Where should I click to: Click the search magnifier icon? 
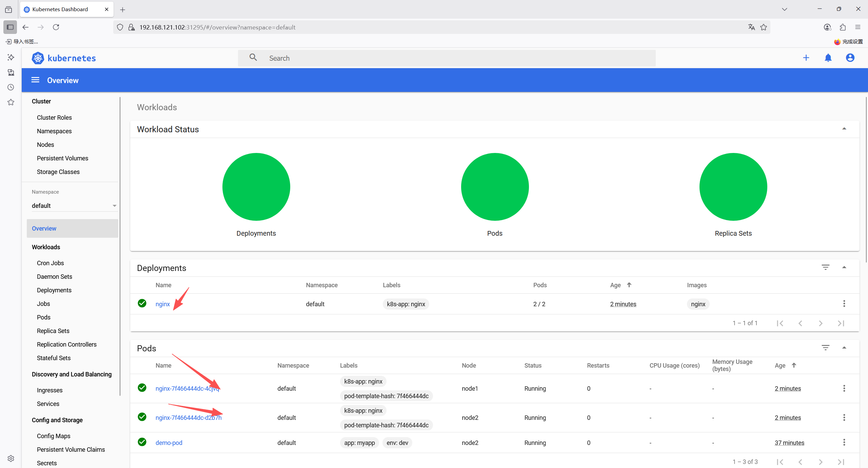253,58
